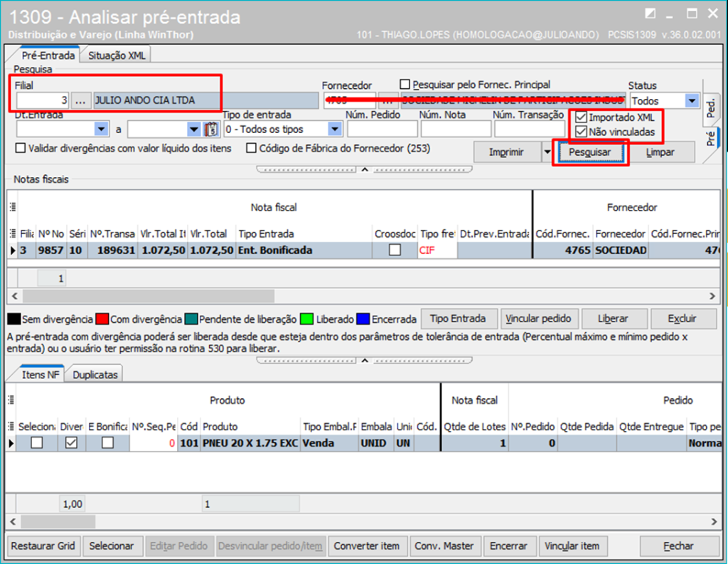728x564 pixels.
Task: Click the Núm. Nota input field
Action: click(455, 129)
